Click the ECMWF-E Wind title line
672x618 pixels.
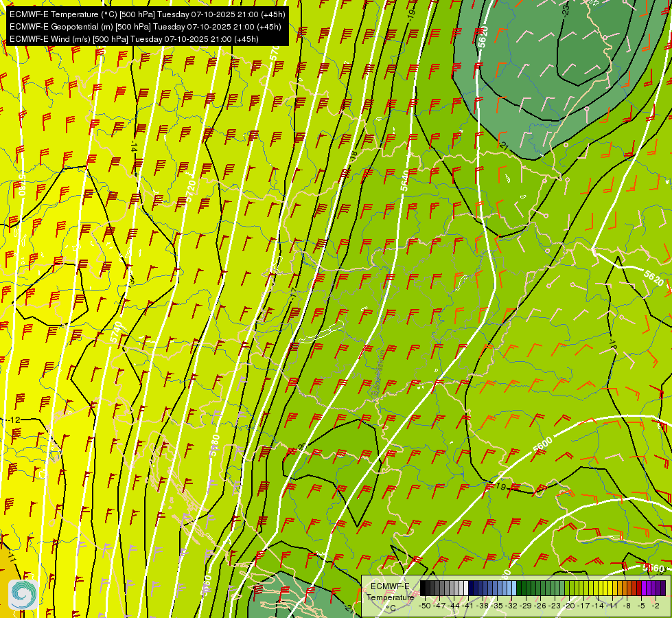pos(134,39)
